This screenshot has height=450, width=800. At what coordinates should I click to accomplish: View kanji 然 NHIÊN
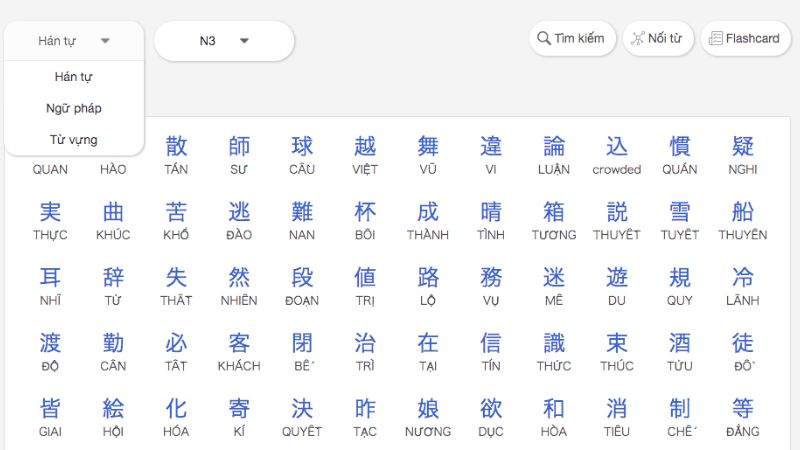[239, 286]
